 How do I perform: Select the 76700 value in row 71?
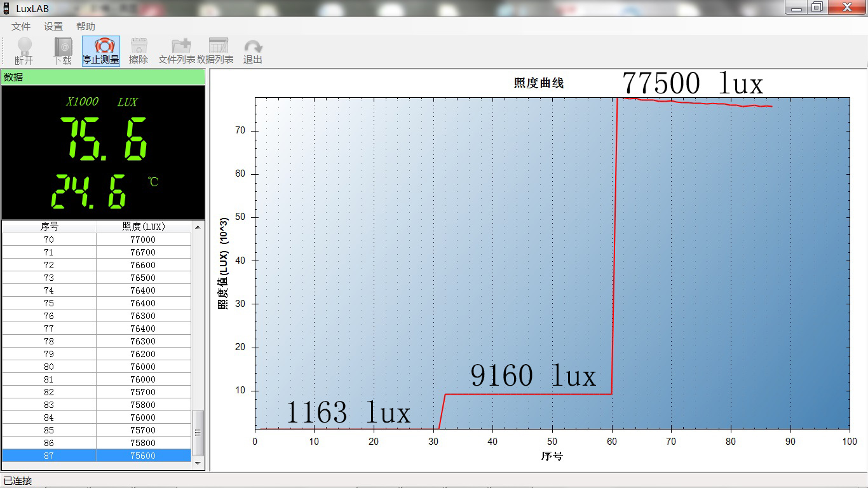pyautogui.click(x=143, y=252)
